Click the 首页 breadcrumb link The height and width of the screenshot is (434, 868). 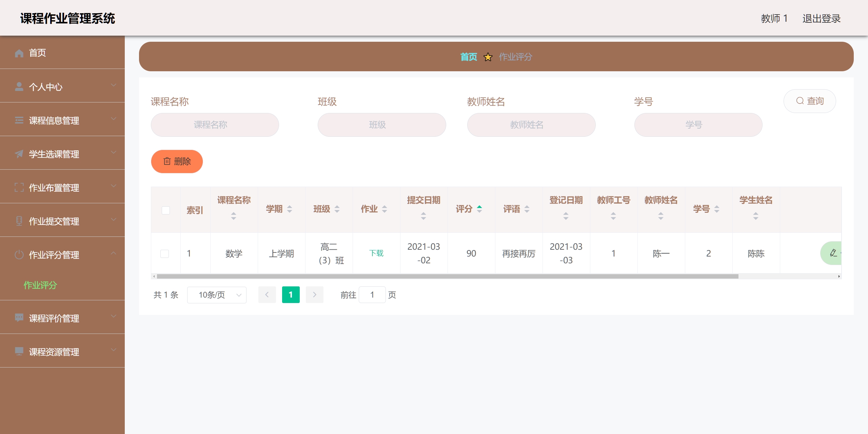469,57
